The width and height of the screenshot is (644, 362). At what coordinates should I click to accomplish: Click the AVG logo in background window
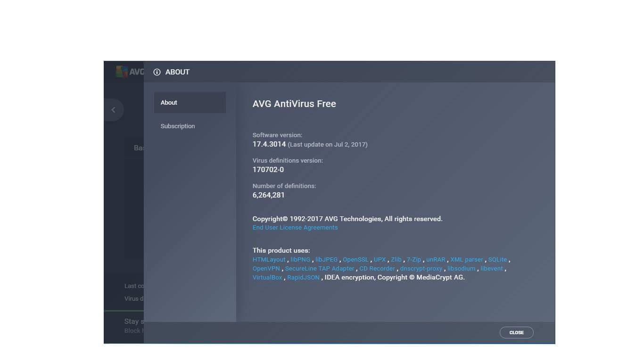pyautogui.click(x=130, y=72)
